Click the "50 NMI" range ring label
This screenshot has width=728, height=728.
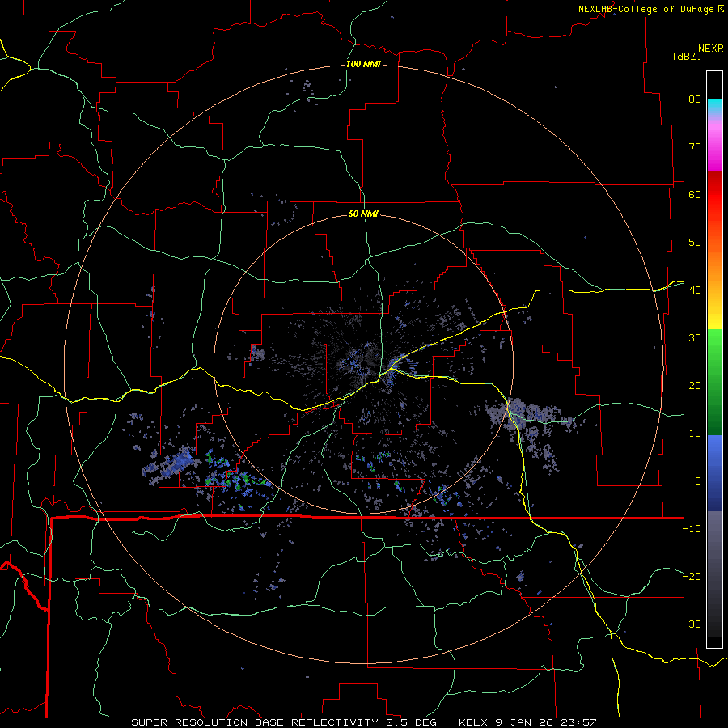363,214
